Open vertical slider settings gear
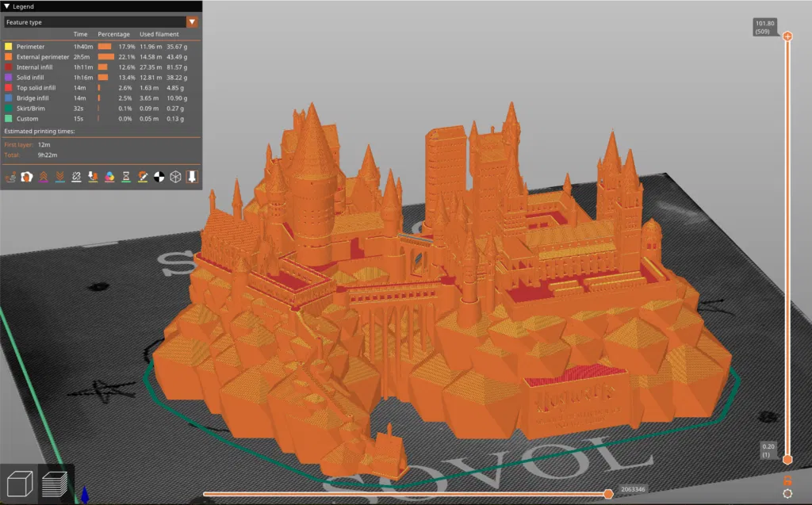The height and width of the screenshot is (505, 812). pyautogui.click(x=787, y=494)
